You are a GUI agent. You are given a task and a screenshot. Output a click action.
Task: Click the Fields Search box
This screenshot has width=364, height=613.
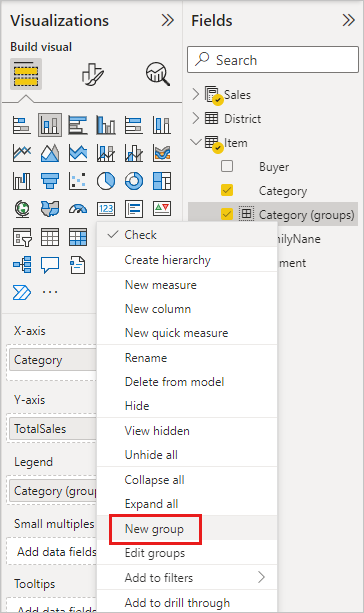(273, 60)
